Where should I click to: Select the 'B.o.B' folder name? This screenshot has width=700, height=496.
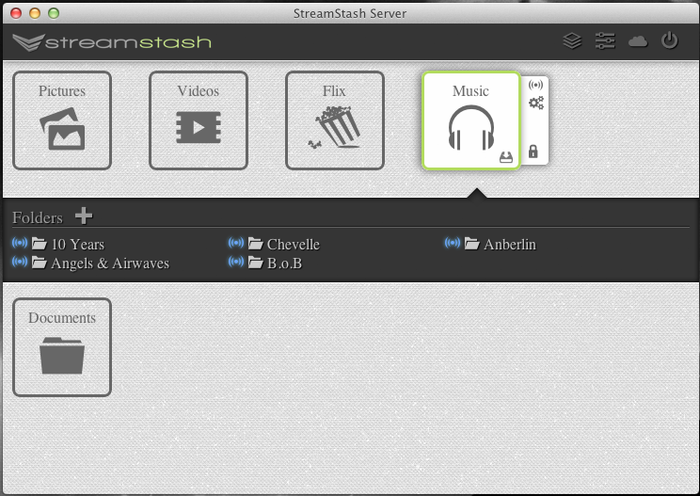[x=284, y=263]
